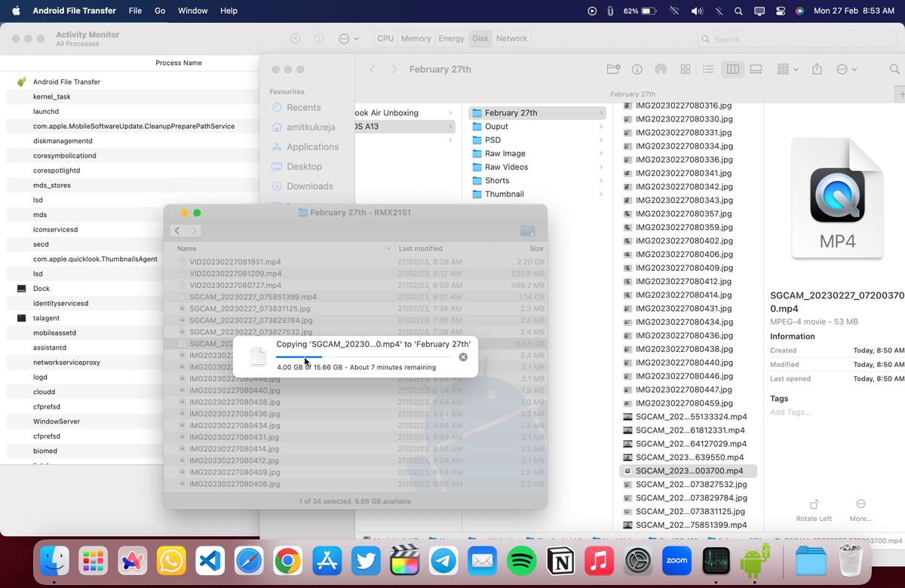The height and width of the screenshot is (588, 905).
Task: Open Trash in the Dock
Action: (851, 561)
